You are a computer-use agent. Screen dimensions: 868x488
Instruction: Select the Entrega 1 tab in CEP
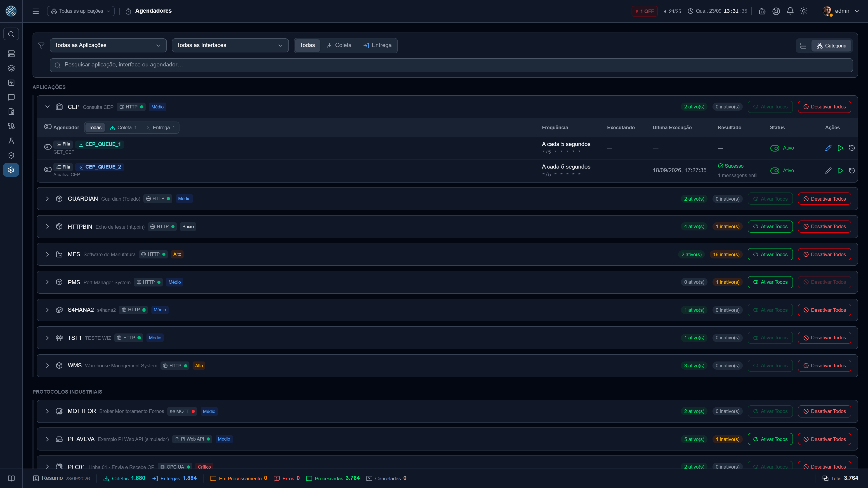coord(160,128)
